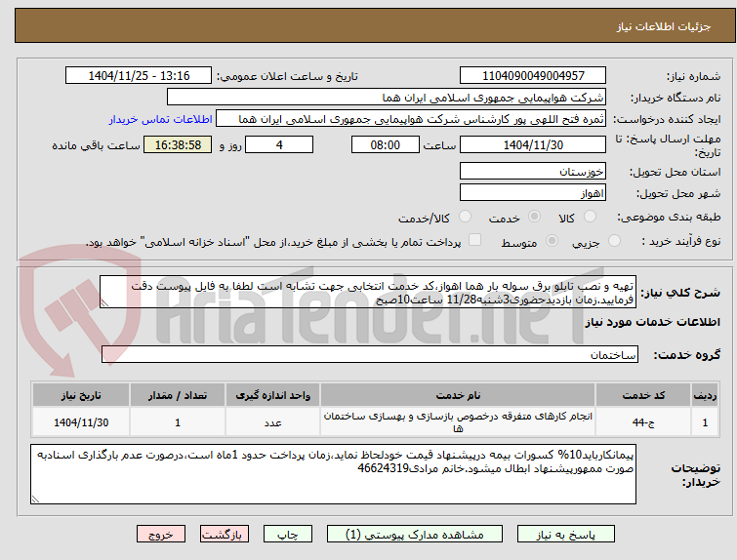
Task: Click the بازگشت back button
Action: pyautogui.click(x=225, y=535)
